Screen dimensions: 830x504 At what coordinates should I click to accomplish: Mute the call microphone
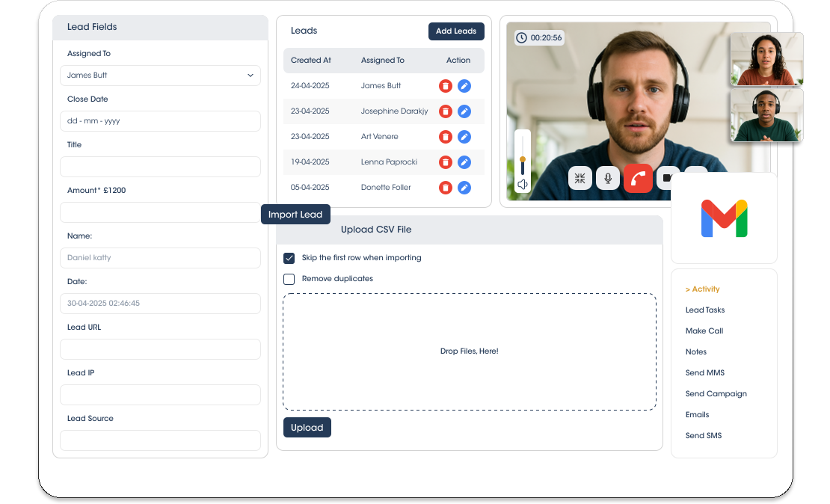click(x=608, y=179)
